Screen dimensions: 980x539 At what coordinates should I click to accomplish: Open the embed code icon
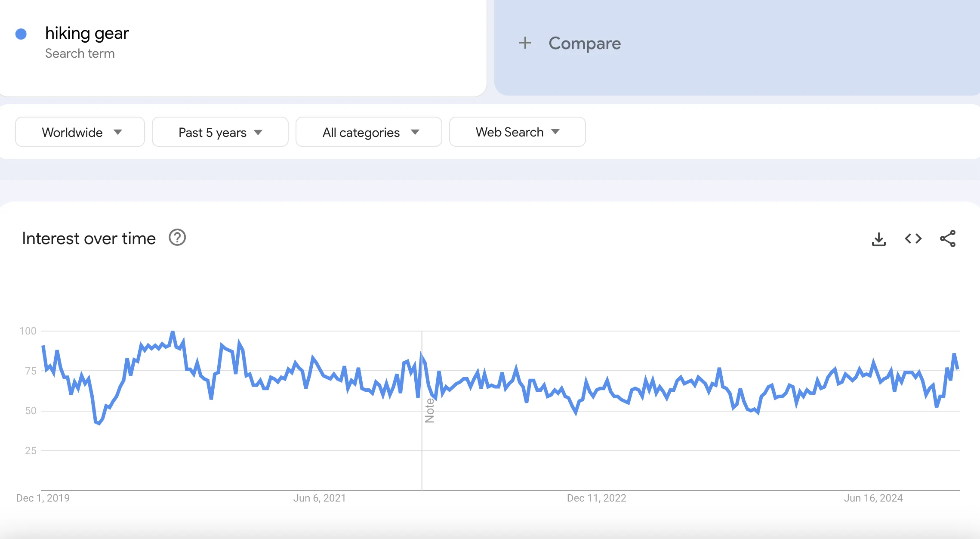pyautogui.click(x=913, y=239)
